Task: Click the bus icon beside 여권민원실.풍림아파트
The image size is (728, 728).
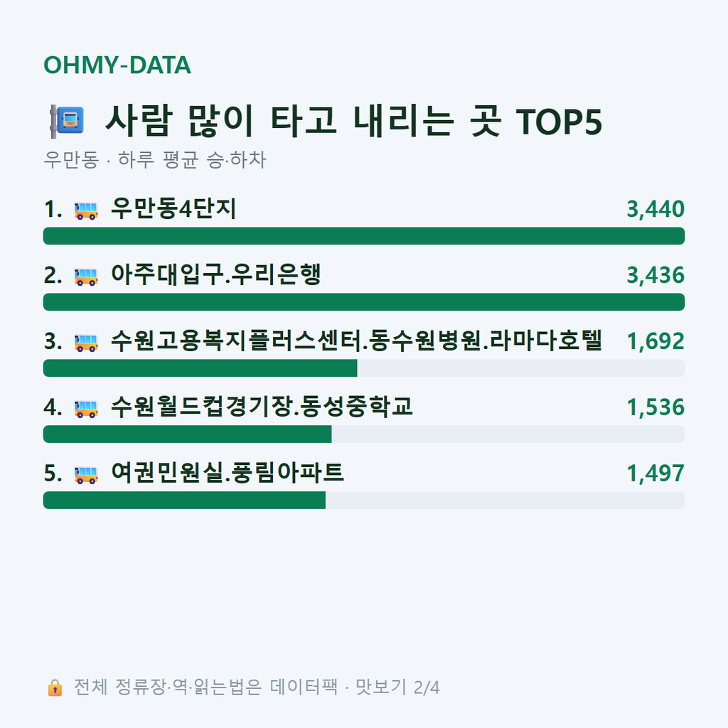Action: (x=86, y=474)
